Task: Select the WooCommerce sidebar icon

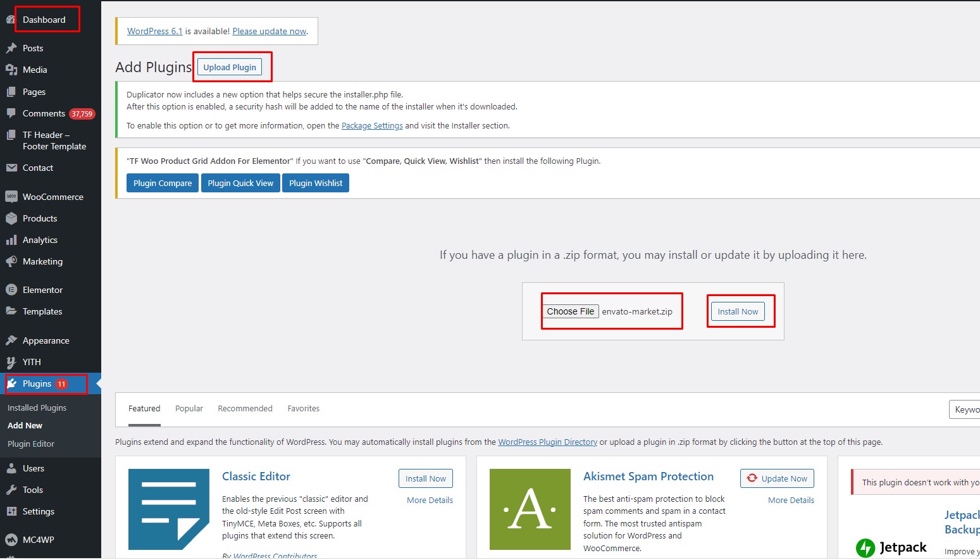Action: 11,196
